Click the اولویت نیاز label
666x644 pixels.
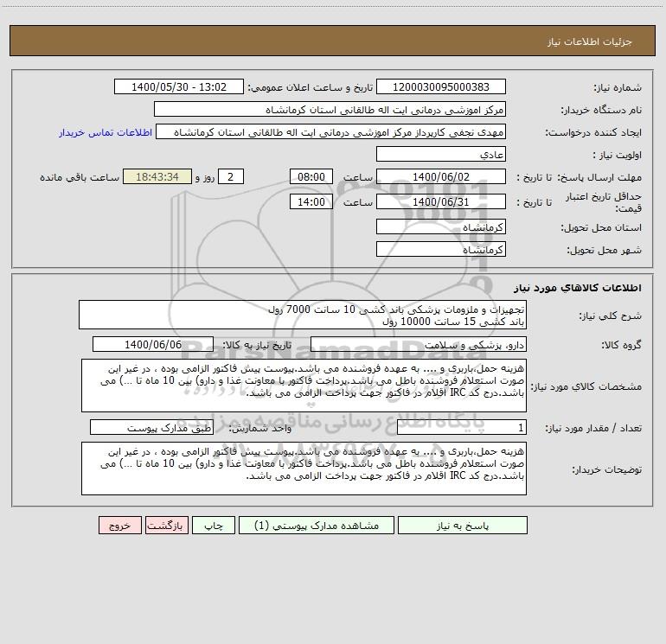[618, 155]
